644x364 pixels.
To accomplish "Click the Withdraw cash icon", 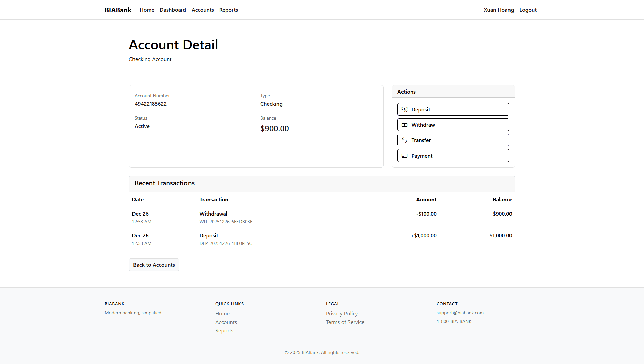I will (x=405, y=125).
